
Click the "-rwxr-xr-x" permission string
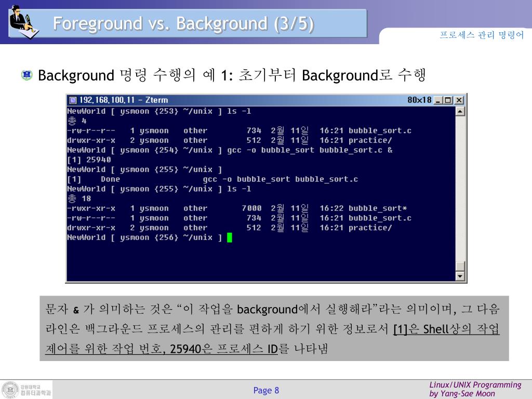point(91,208)
